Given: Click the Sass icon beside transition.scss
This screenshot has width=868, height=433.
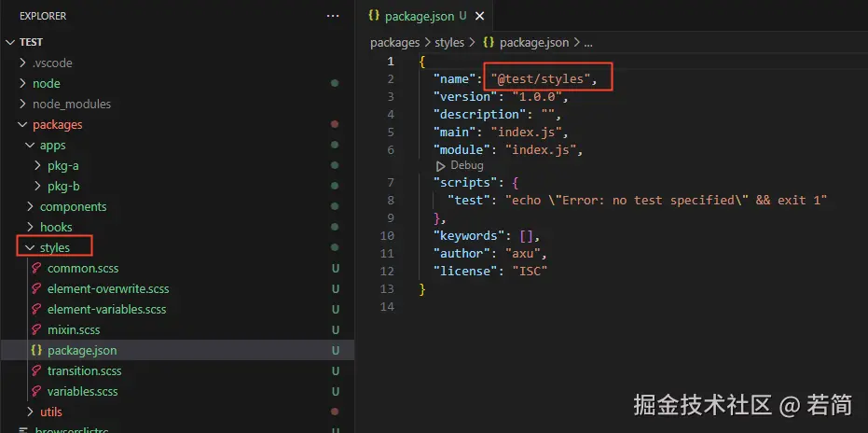Looking at the screenshot, I should pyautogui.click(x=36, y=370).
